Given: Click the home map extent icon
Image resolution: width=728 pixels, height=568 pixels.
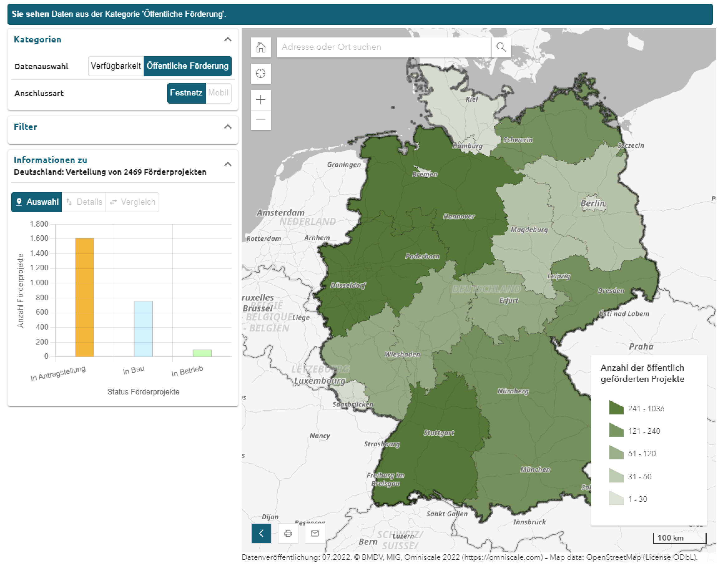Looking at the screenshot, I should coord(261,47).
